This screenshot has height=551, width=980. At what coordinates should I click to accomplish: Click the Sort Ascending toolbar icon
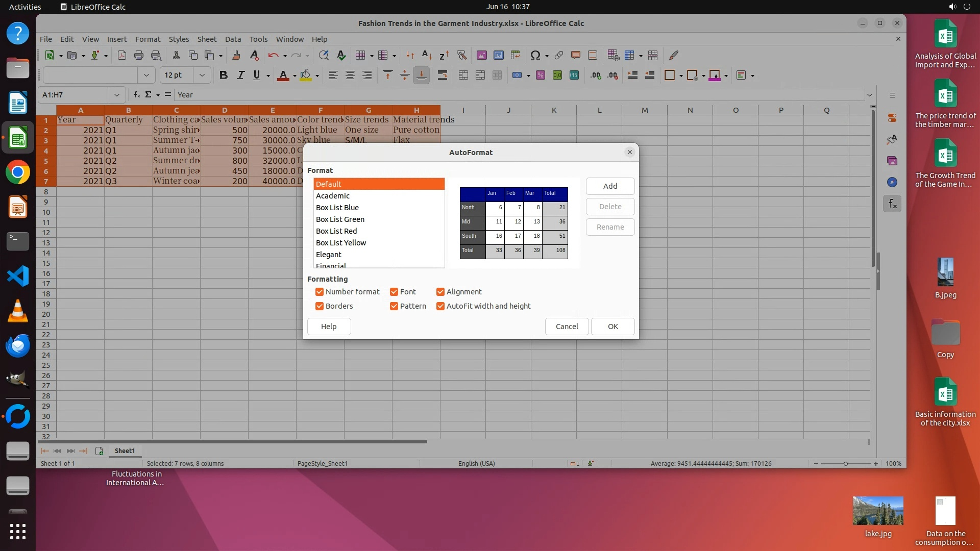point(427,55)
